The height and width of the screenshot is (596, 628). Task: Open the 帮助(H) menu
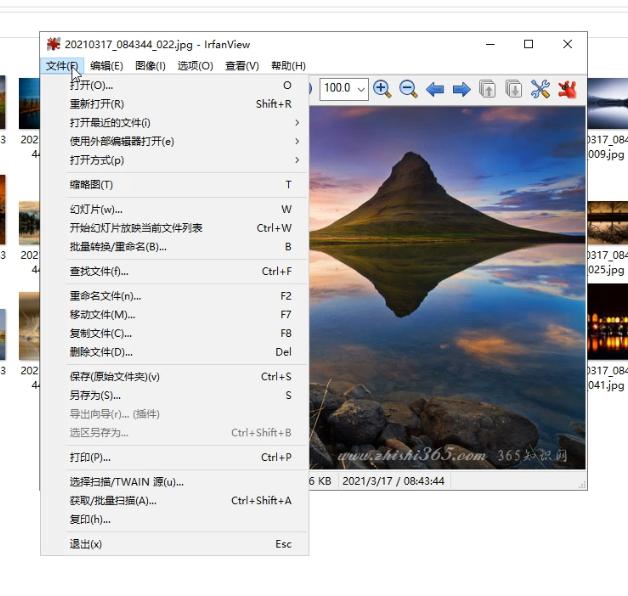(288, 66)
